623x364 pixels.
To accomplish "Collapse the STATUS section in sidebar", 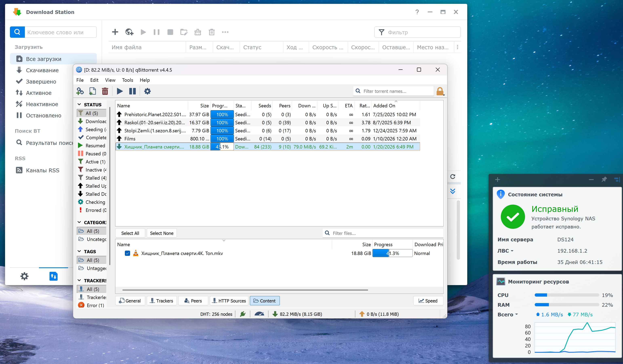I will pyautogui.click(x=79, y=105).
